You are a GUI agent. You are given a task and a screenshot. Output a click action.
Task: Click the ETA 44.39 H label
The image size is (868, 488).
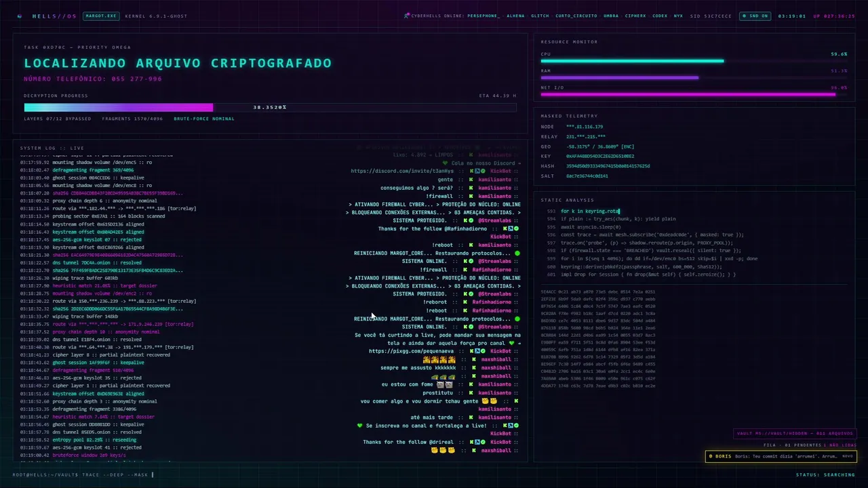pos(498,96)
